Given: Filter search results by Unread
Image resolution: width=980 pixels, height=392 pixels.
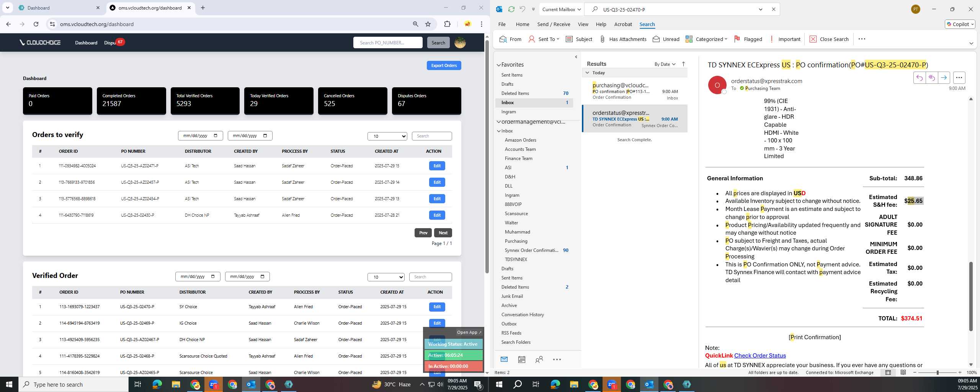Looking at the screenshot, I should click(666, 39).
